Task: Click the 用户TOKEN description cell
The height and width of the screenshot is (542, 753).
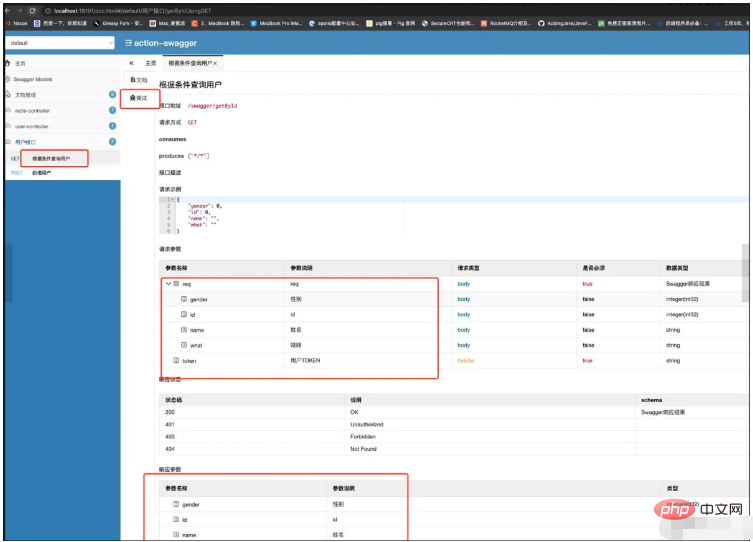Action: pyautogui.click(x=305, y=361)
